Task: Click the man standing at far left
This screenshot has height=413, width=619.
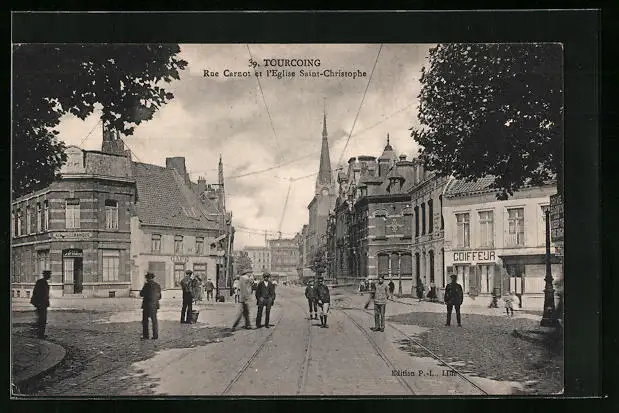Action: [41, 301]
